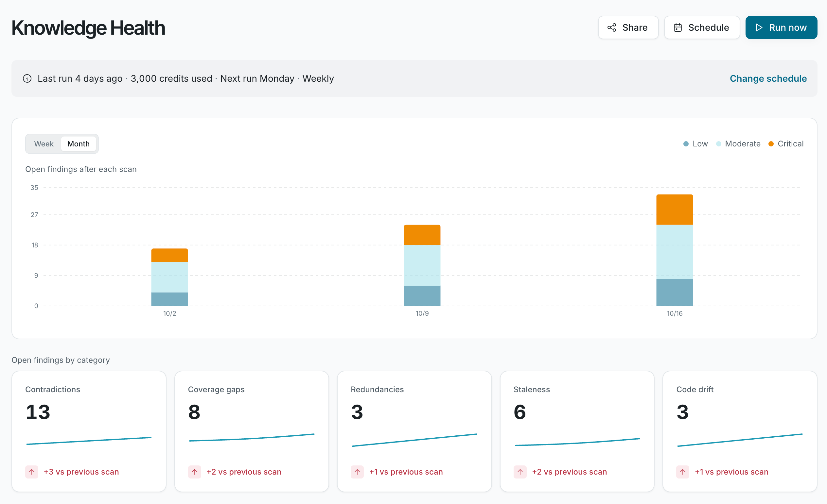Start a scan with Run now

pyautogui.click(x=781, y=27)
